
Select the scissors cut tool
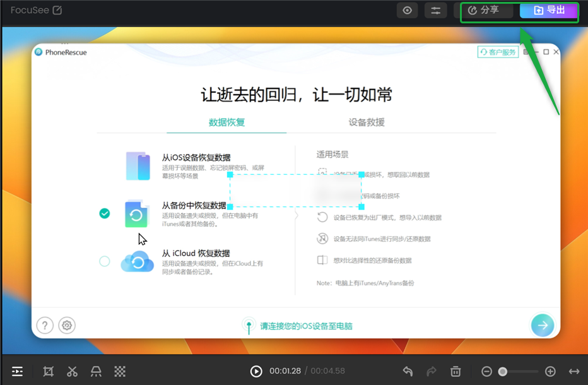[x=72, y=372]
